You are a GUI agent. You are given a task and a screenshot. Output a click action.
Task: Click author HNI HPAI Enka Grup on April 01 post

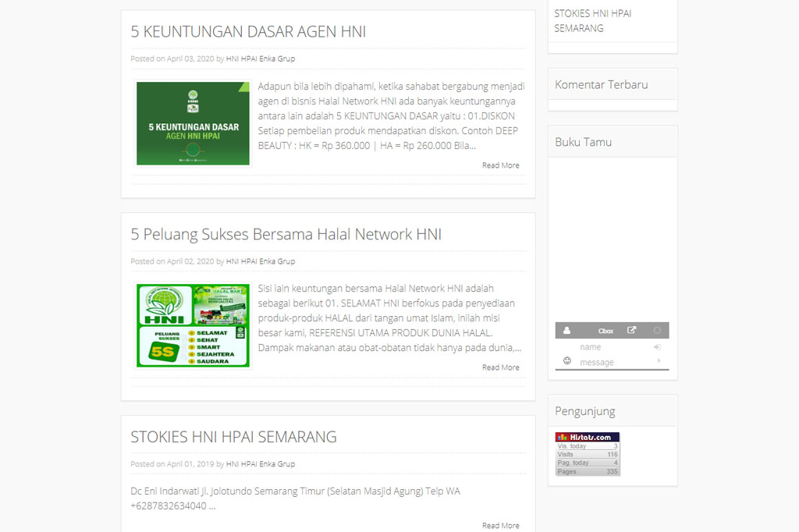pos(261,464)
